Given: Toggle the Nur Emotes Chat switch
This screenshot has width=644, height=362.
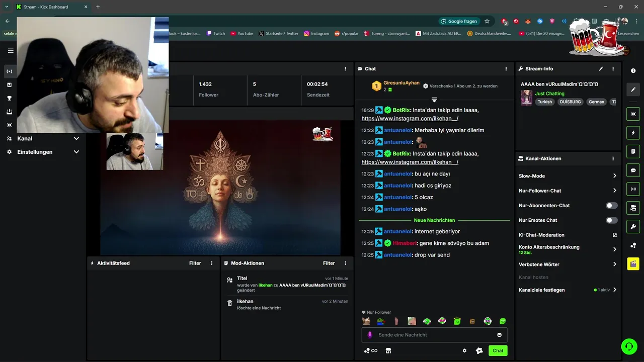Looking at the screenshot, I should pos(611,220).
